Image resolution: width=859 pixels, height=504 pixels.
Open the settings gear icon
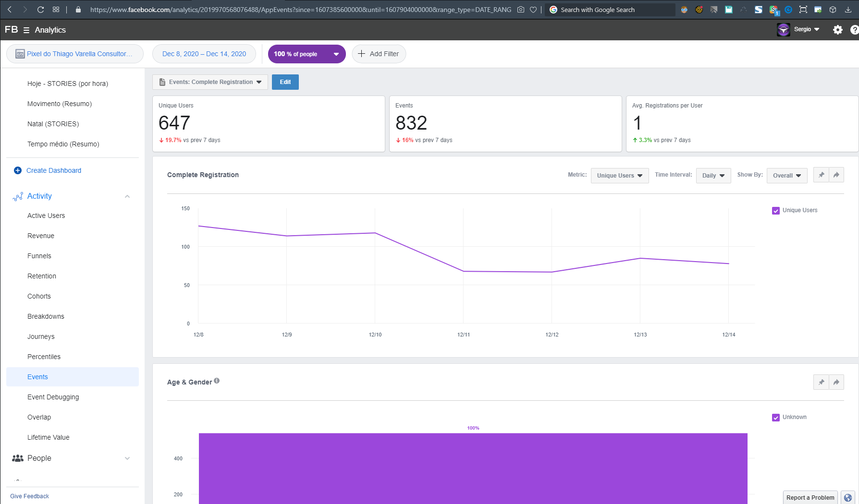(837, 30)
